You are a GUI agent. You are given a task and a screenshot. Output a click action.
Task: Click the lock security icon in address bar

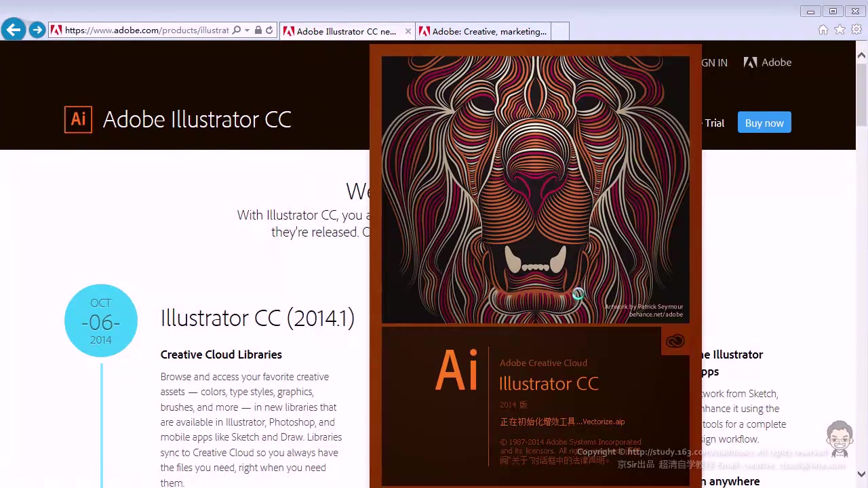pyautogui.click(x=258, y=30)
